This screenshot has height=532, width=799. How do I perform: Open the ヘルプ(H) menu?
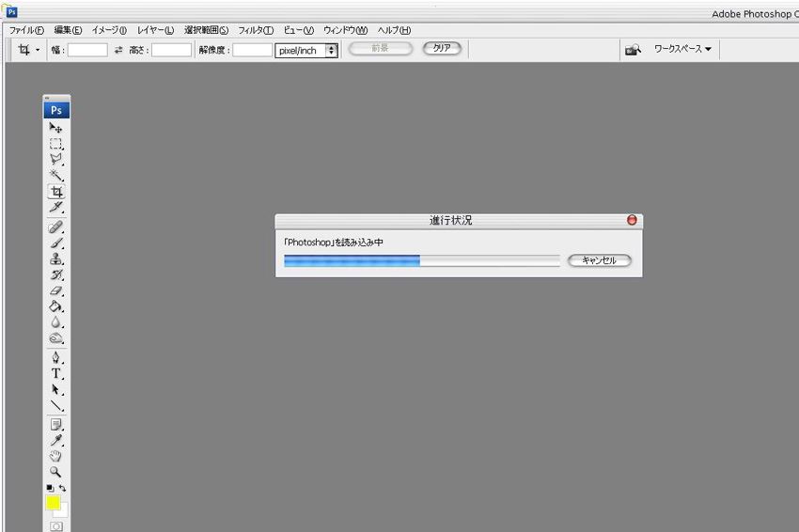point(394,30)
